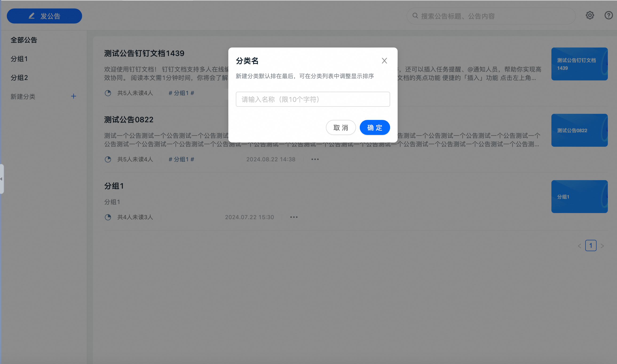The height and width of the screenshot is (364, 617).
Task: Open more options for 分组1 announcement
Action: click(294, 217)
